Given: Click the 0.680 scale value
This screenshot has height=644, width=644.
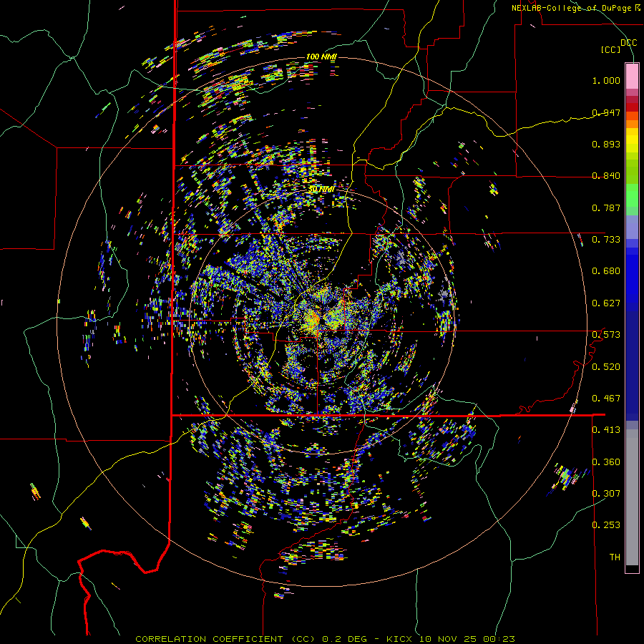Looking at the screenshot, I should 606,271.
